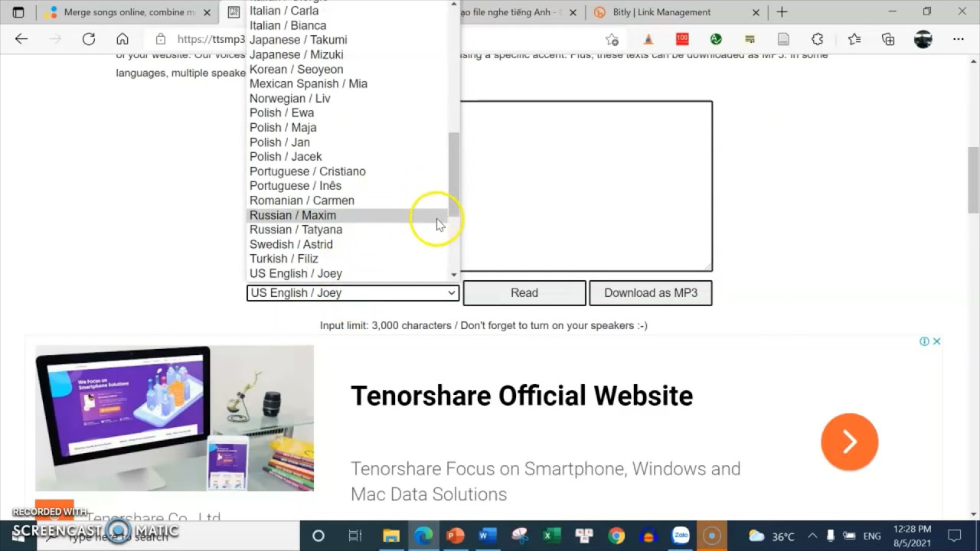
Task: Open the yellow notes extension
Action: coord(750,39)
